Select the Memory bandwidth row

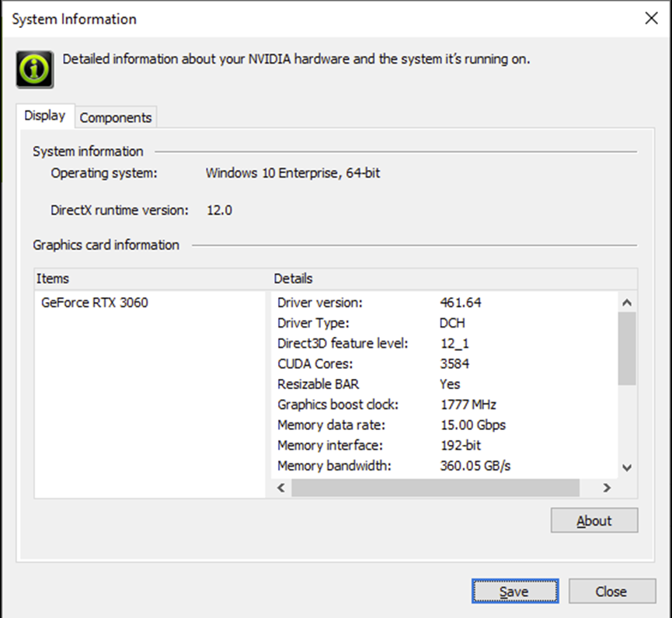point(388,466)
